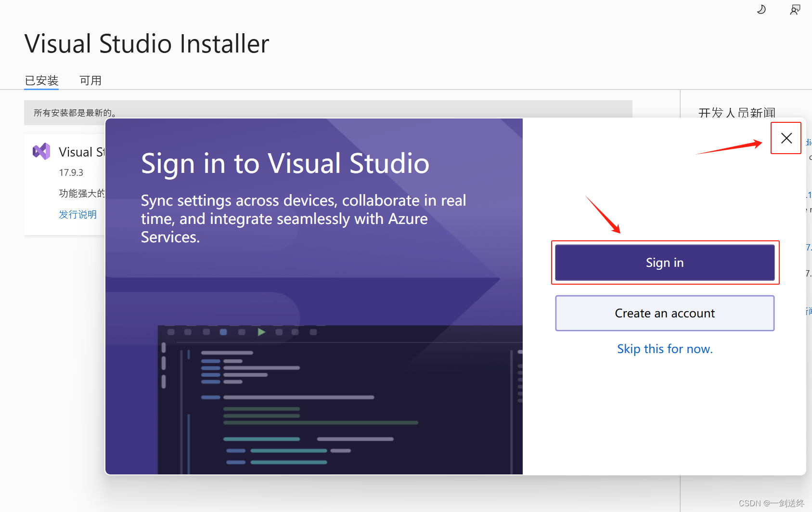This screenshot has width=812, height=512.
Task: Click the X icon to dismiss the sign-in dialog
Action: [x=786, y=138]
